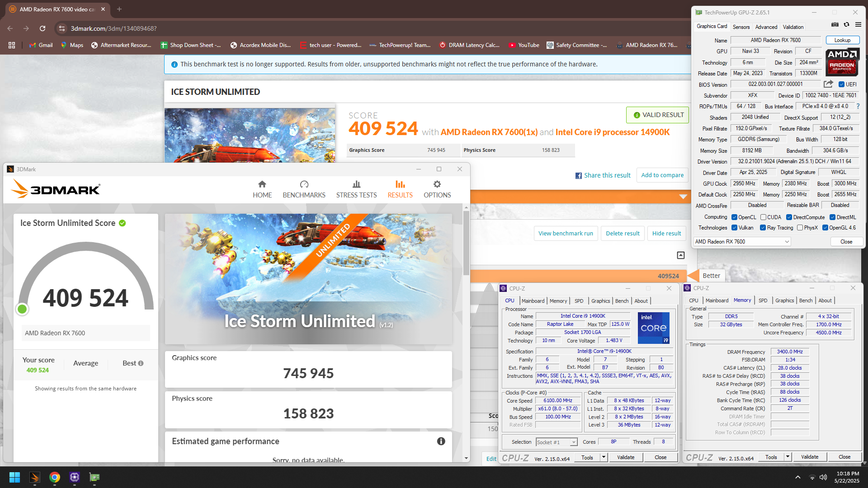Click Estimated game performance info icon

(x=441, y=441)
